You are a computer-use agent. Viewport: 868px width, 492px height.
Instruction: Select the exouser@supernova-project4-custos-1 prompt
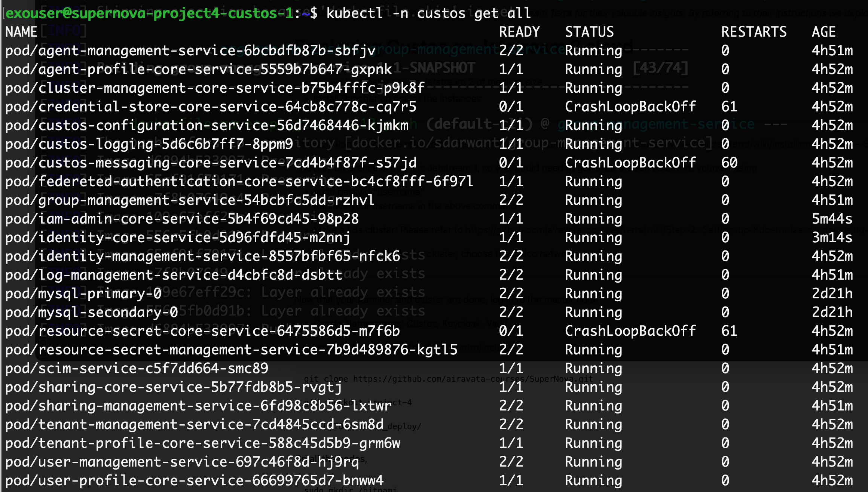(x=150, y=13)
